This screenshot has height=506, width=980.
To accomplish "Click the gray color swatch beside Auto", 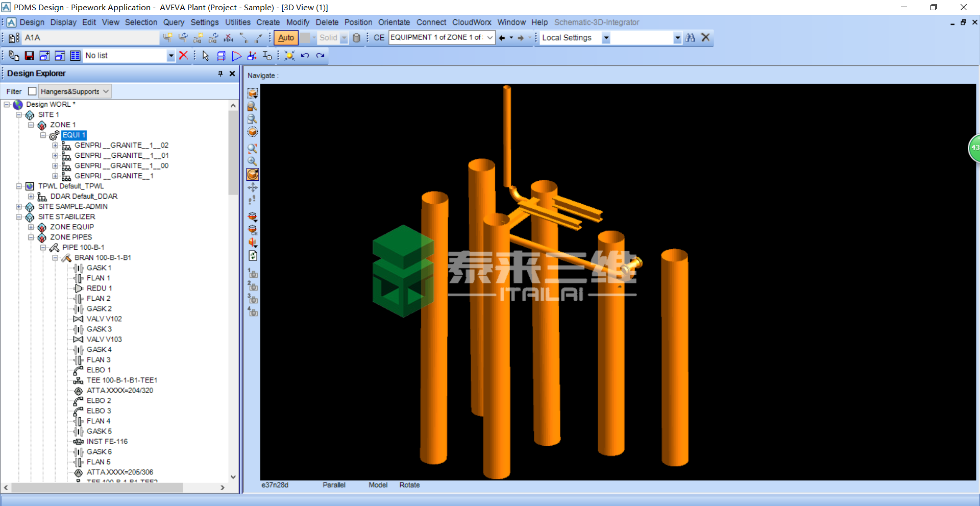I will (305, 38).
